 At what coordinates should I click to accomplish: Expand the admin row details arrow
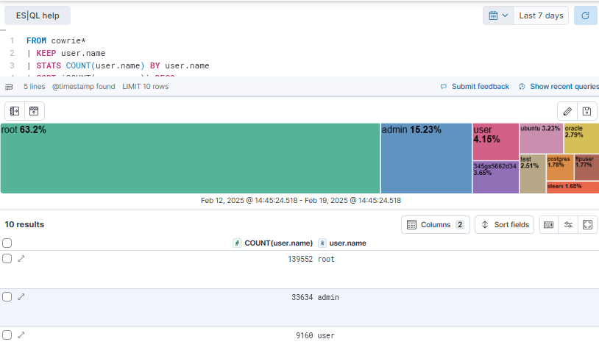21,296
